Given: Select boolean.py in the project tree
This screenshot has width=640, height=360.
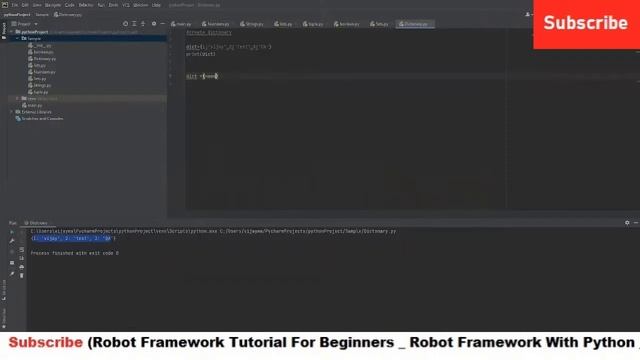Looking at the screenshot, I should (40, 52).
